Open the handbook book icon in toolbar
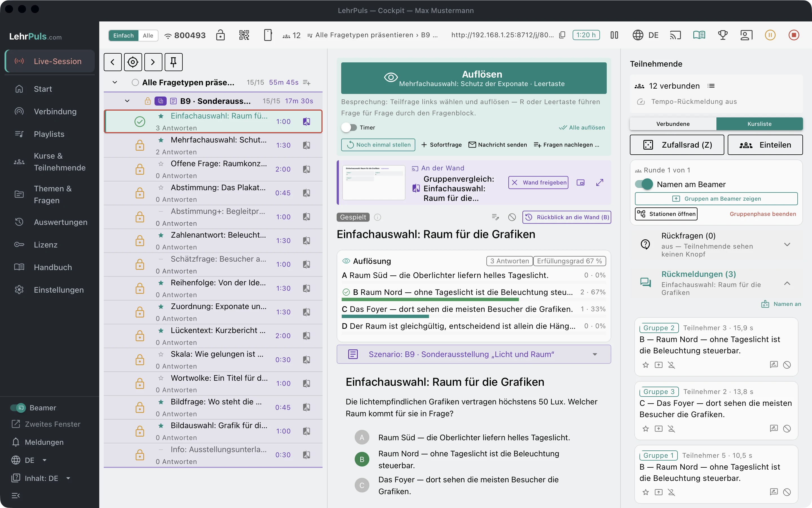The width and height of the screenshot is (812, 508). tap(699, 35)
